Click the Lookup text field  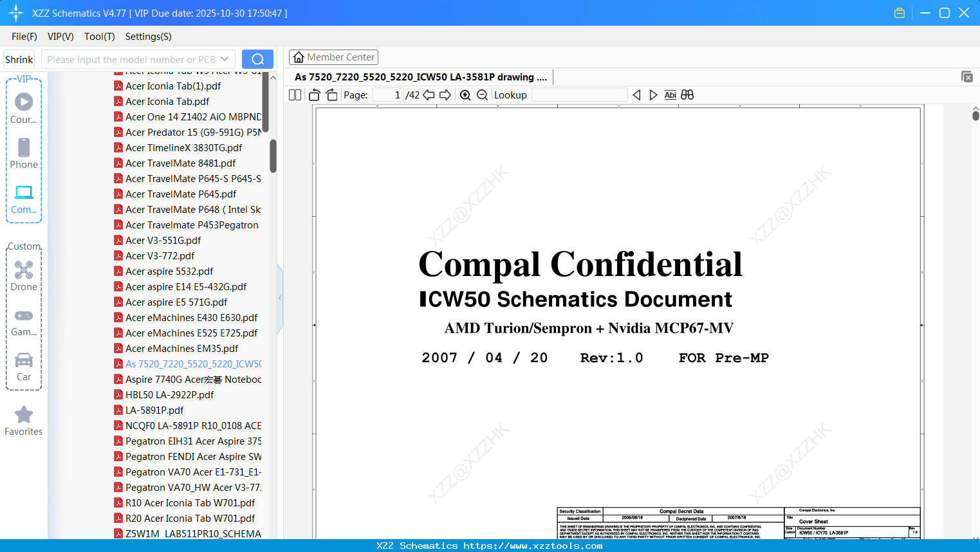tap(579, 95)
